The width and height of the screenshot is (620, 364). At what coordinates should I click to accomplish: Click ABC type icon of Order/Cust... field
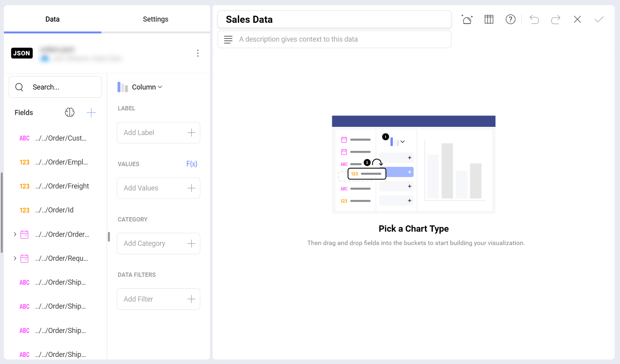(x=24, y=138)
